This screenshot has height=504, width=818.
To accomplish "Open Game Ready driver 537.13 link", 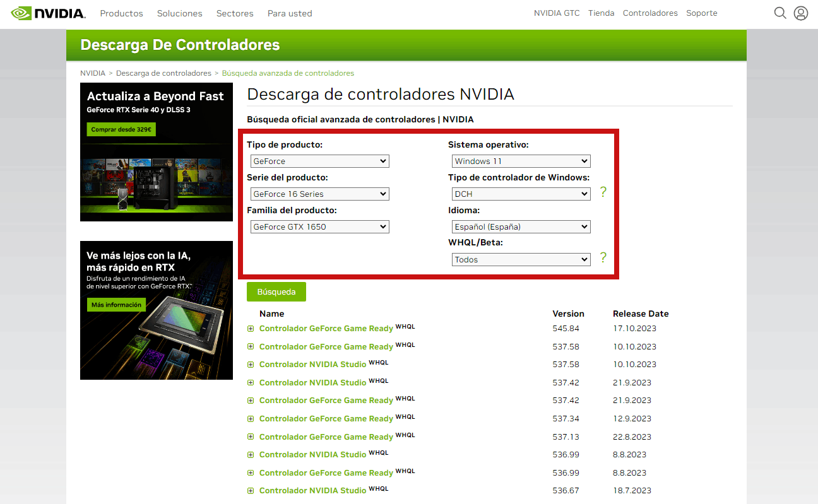I will [326, 437].
